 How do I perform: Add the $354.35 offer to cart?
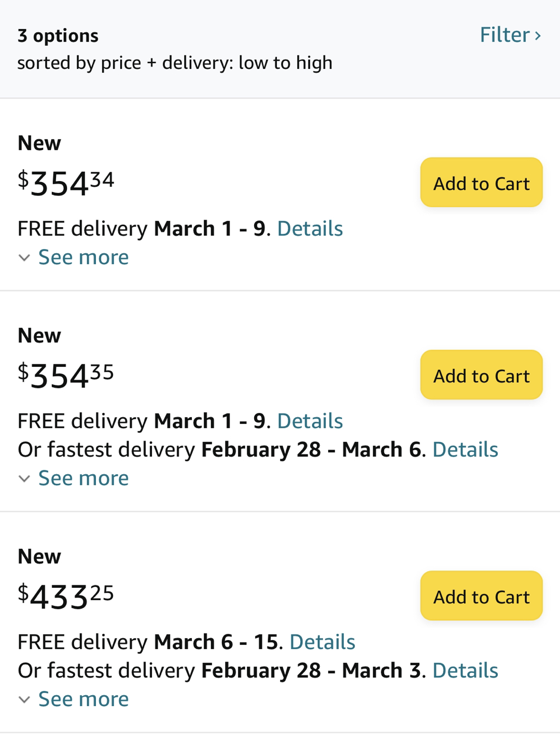(x=481, y=375)
